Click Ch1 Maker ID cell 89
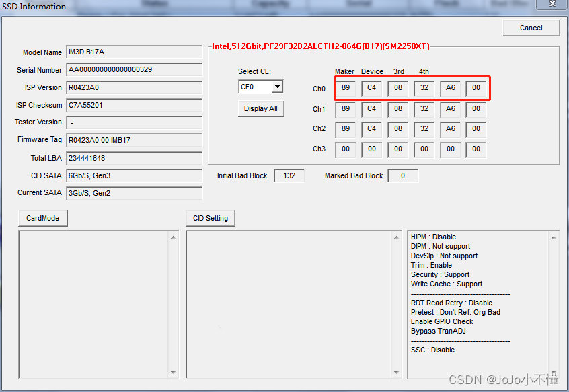Image resolution: width=569 pixels, height=392 pixels. [x=346, y=109]
